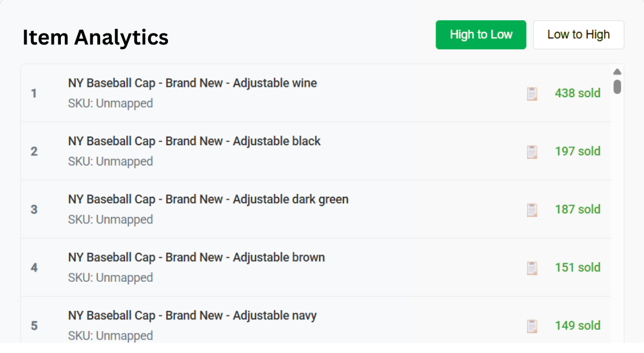Click the Item Analytics heading

(96, 38)
